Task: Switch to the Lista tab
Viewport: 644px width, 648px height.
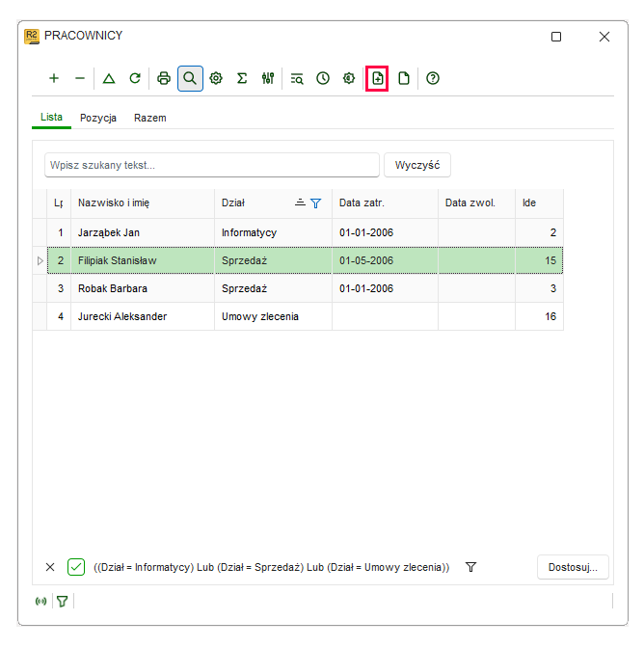Action: coord(51,118)
